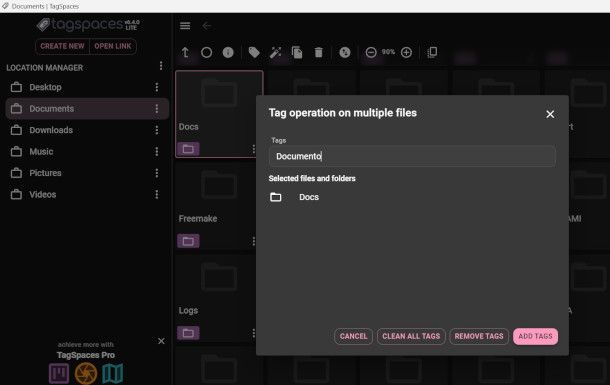Click the orange aperture Pro icon

[x=86, y=373]
